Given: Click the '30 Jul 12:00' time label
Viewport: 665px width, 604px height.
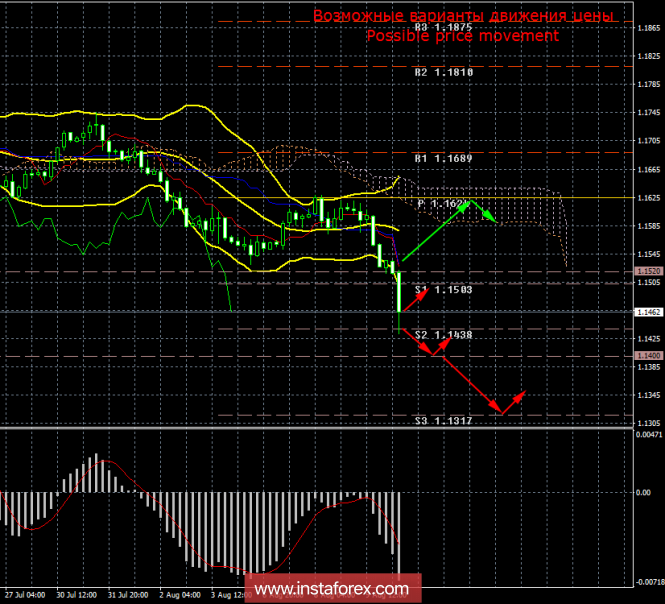Looking at the screenshot, I should click(77, 595).
